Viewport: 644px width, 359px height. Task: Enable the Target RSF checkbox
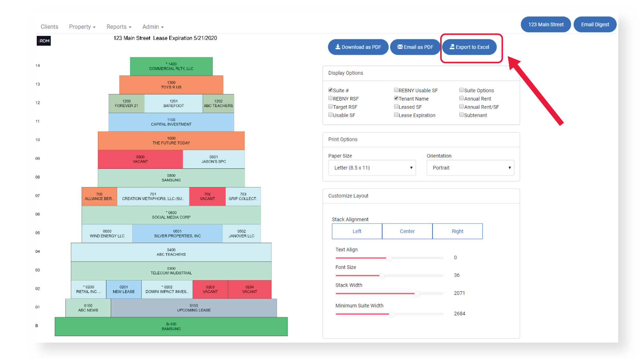(x=330, y=106)
